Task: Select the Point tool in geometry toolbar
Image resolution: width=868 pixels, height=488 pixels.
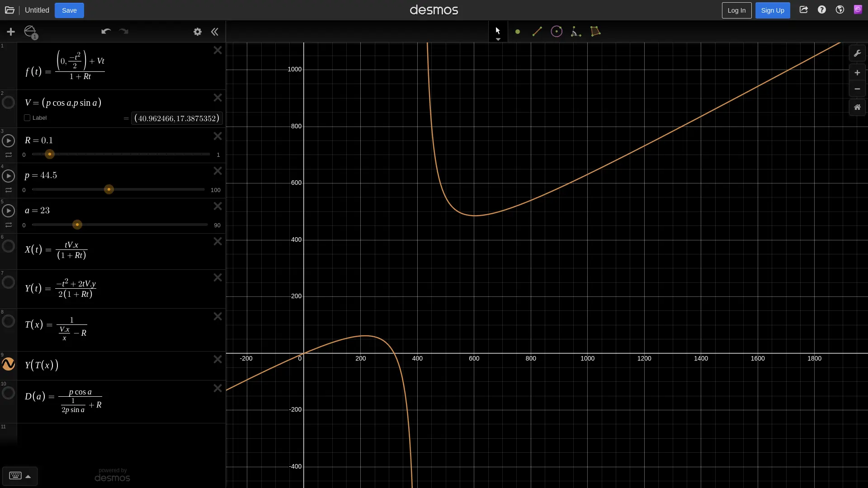Action: click(518, 32)
